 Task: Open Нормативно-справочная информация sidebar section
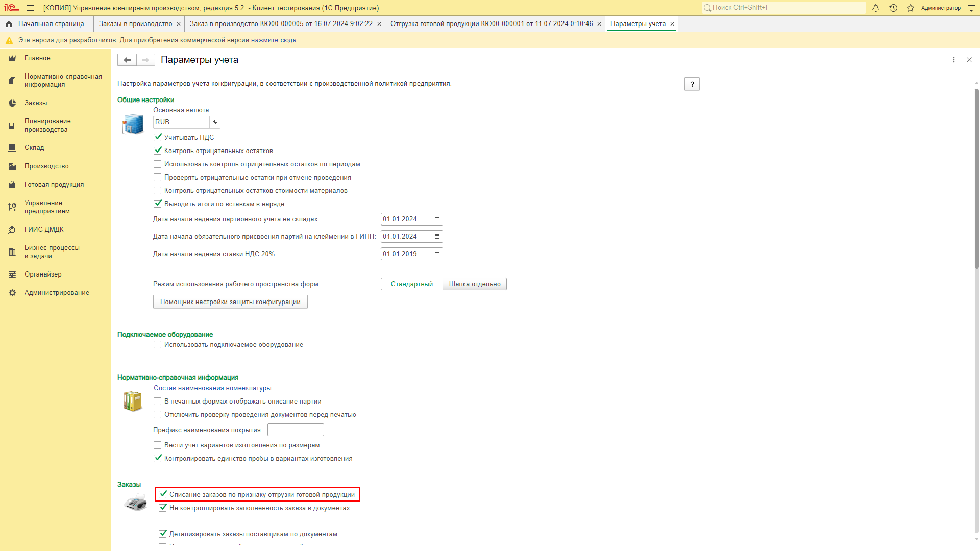coord(55,81)
